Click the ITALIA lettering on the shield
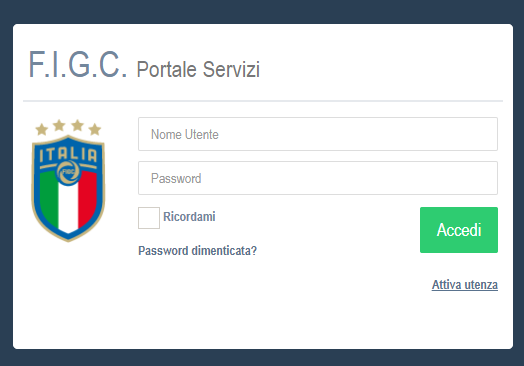 68,155
